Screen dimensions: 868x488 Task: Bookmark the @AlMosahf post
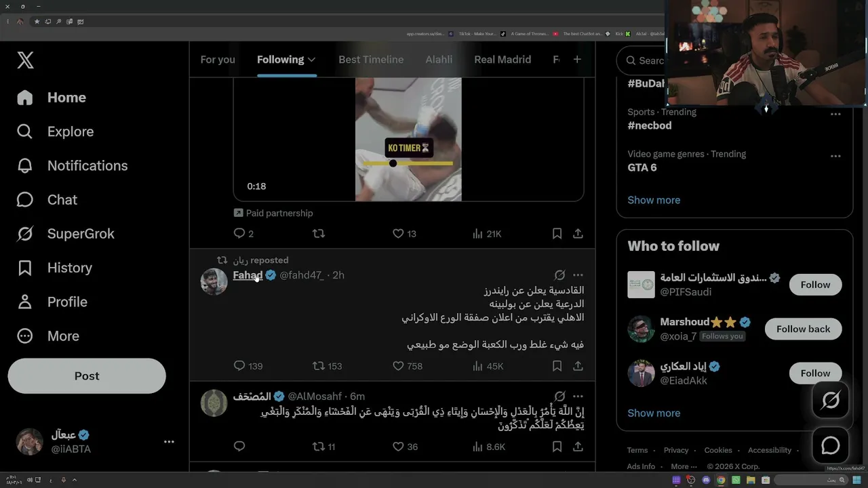(x=557, y=447)
